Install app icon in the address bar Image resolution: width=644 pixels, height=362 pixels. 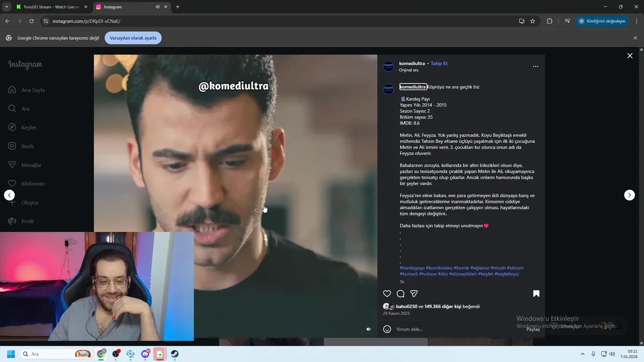pos(522,21)
